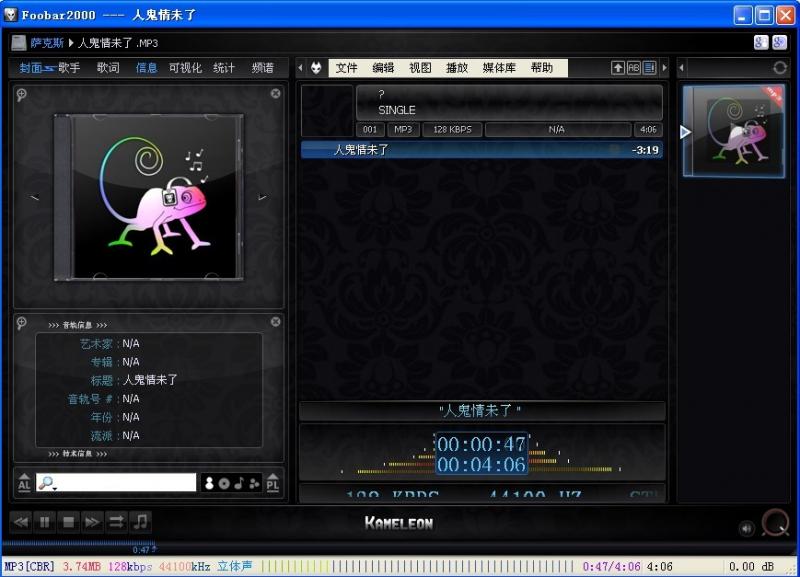This screenshot has height=577, width=800.
Task: Open the 媒体库 menu
Action: [499, 68]
